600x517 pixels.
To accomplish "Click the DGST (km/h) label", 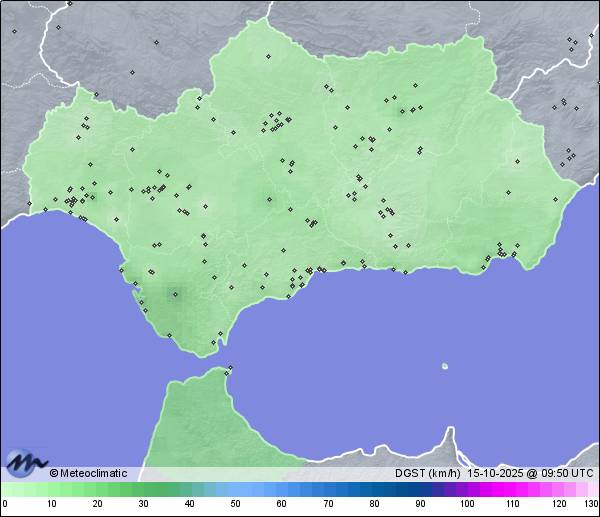I will pos(427,473).
